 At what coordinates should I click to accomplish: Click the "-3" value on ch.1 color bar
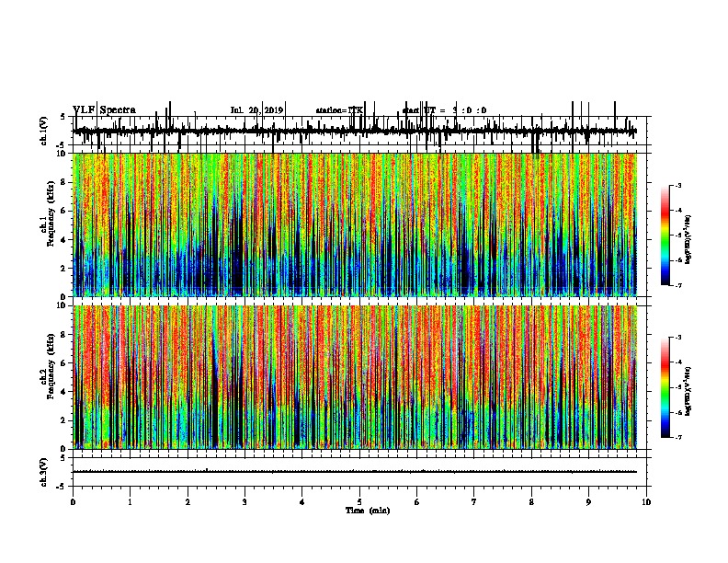[678, 186]
